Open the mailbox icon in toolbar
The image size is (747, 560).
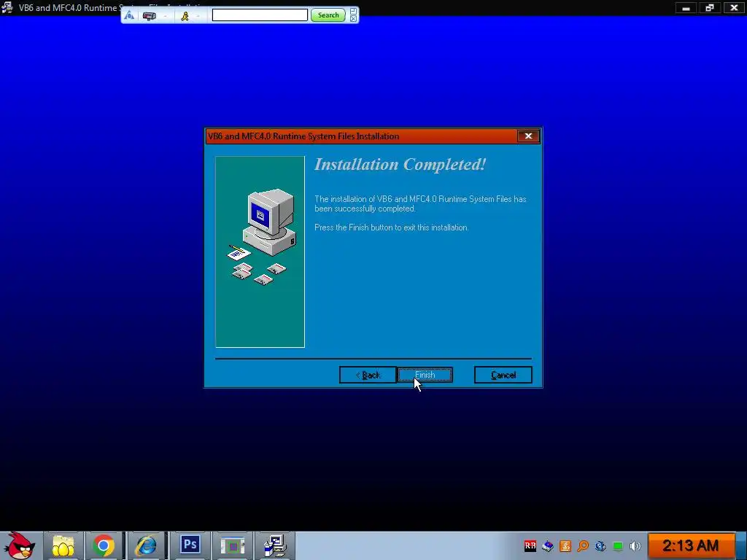click(x=149, y=16)
